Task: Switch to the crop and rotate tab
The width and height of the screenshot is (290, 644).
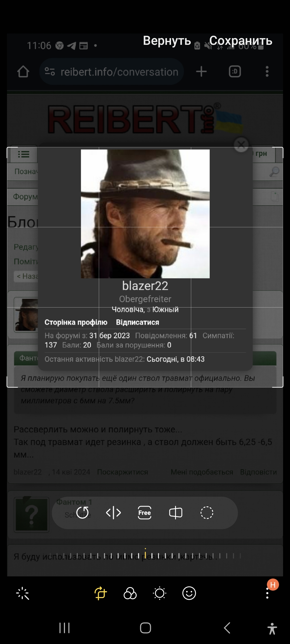Action: point(101,593)
